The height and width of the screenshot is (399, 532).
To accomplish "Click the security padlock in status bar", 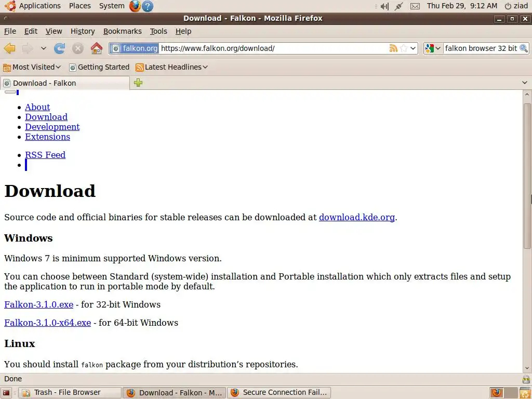I will click(526, 379).
